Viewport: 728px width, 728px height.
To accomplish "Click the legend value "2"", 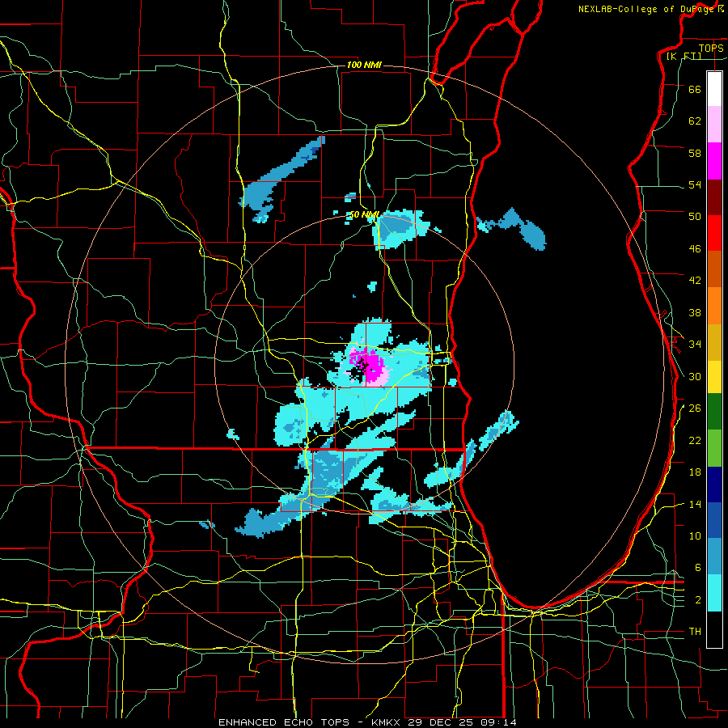I will (x=698, y=600).
